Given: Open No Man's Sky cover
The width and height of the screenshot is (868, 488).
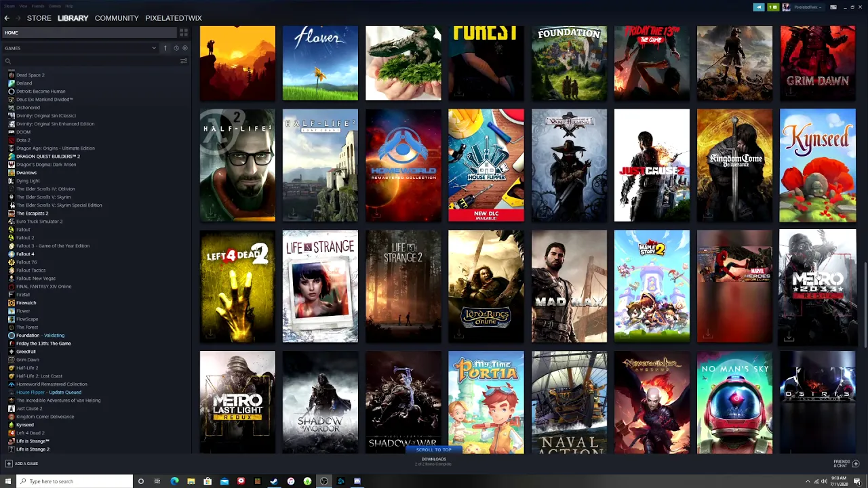Looking at the screenshot, I should pos(734,402).
